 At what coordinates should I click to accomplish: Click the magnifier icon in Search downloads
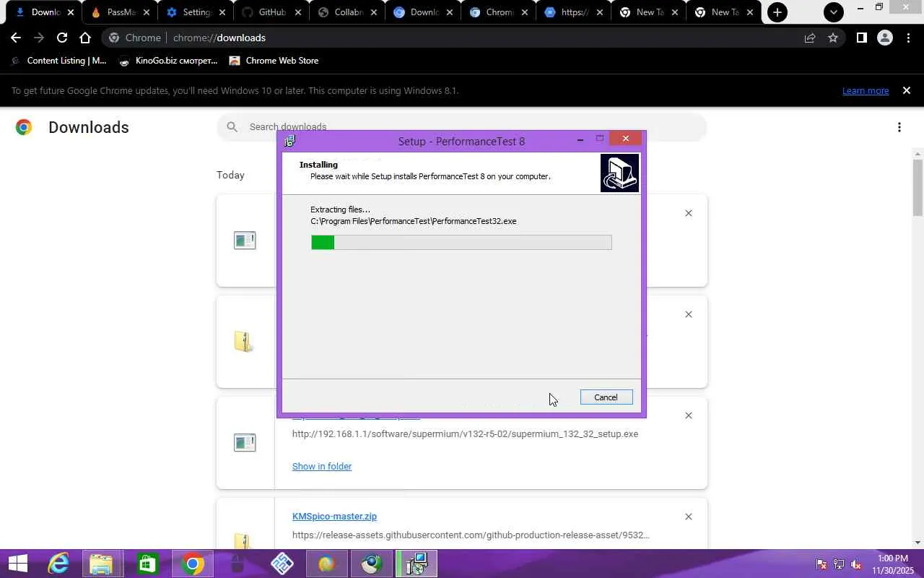(x=232, y=127)
